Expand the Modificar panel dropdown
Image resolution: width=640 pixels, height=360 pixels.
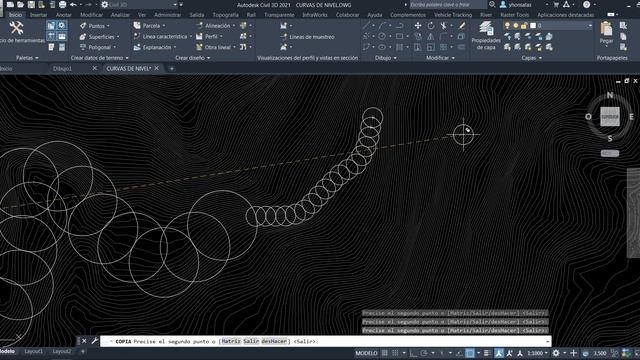tap(440, 58)
